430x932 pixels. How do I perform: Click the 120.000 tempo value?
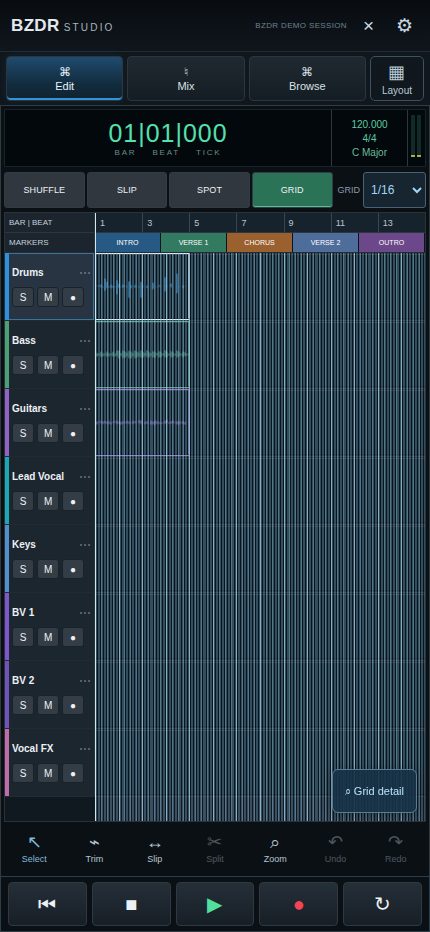click(x=369, y=124)
